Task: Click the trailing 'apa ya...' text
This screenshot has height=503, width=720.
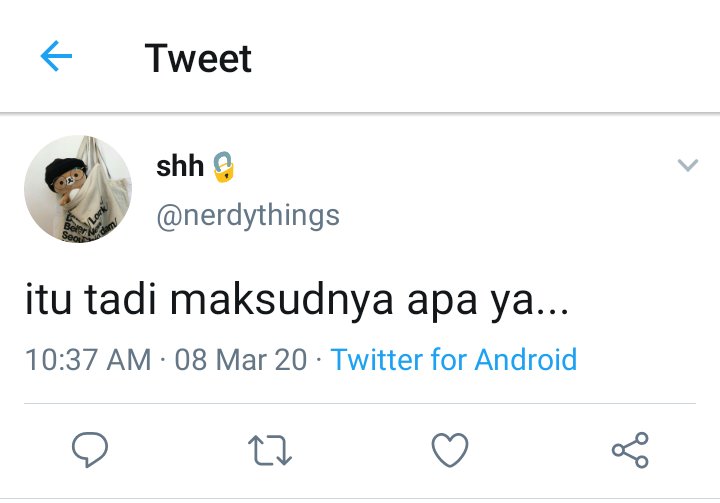Action: (488, 301)
